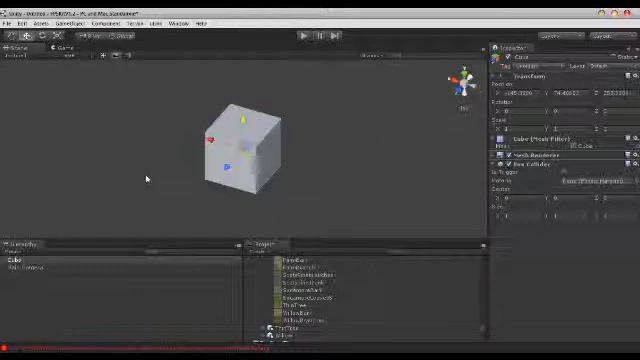Open the Component menu
This screenshot has height=360, width=640.
(x=106, y=24)
